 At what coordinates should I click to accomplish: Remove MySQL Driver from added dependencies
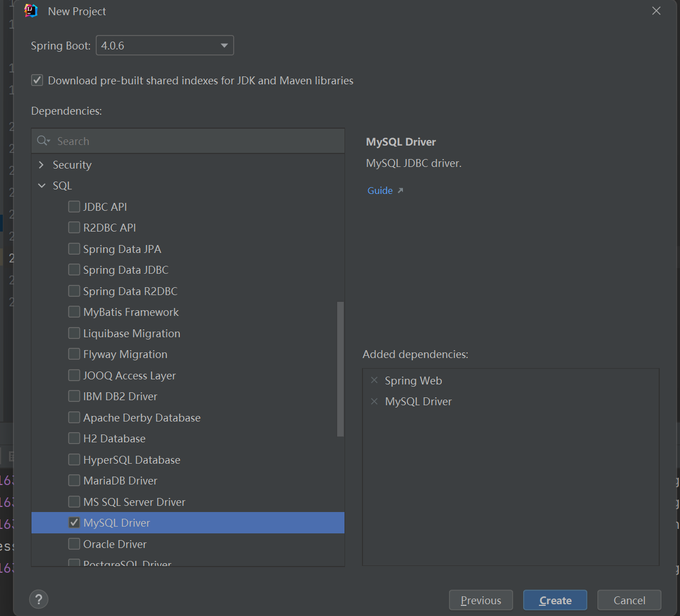(x=374, y=401)
